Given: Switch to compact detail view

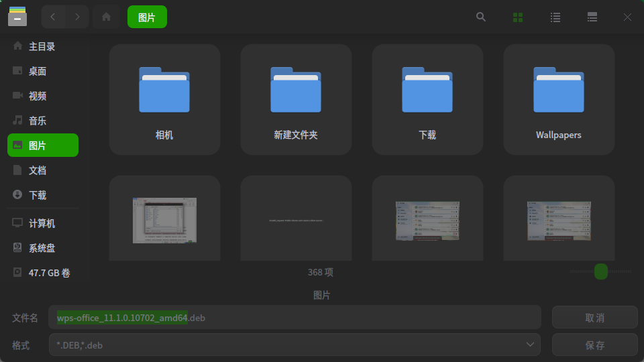Looking at the screenshot, I should pos(592,17).
